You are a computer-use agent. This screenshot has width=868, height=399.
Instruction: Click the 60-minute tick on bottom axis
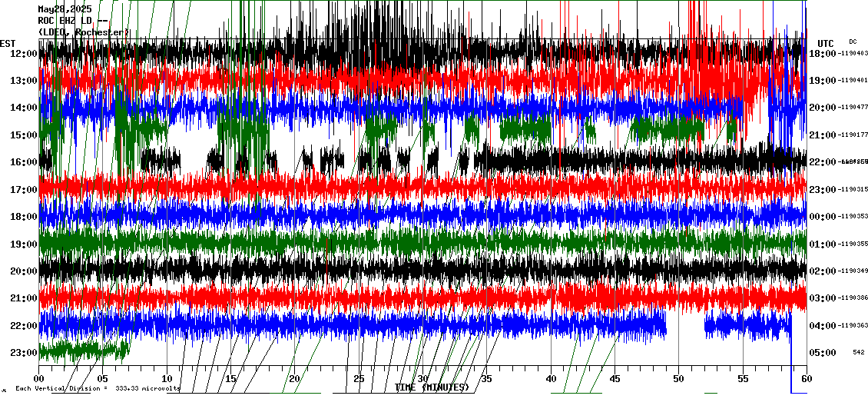(806, 379)
